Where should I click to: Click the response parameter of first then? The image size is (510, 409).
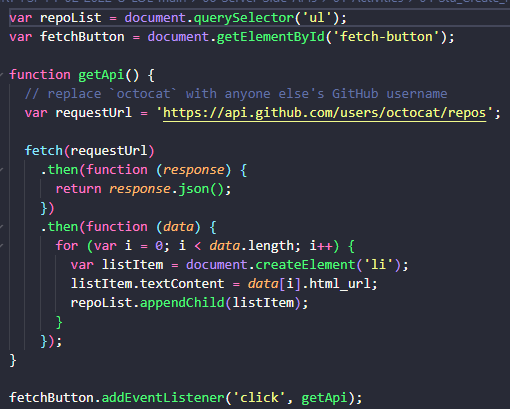[x=194, y=170]
